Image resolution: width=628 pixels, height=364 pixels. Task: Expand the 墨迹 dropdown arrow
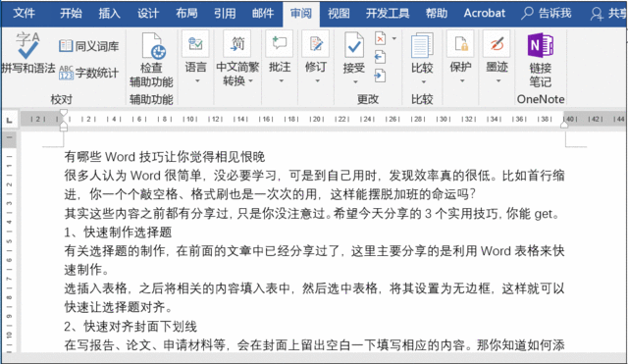click(498, 80)
